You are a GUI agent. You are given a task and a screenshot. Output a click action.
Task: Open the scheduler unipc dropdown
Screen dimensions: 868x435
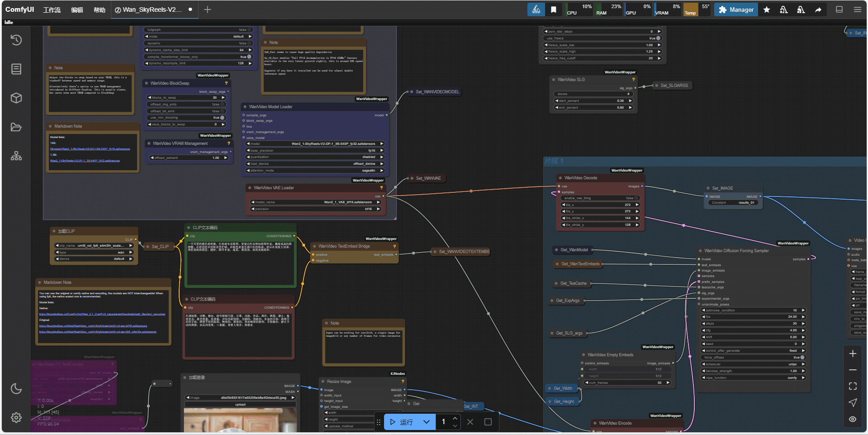(x=753, y=364)
